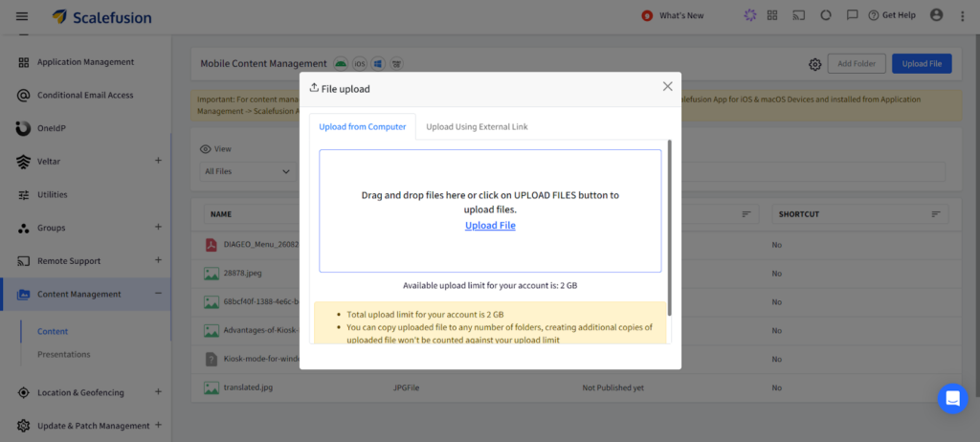The width and height of the screenshot is (980, 442).
Task: Click the purple swirl icon in header
Action: [x=750, y=15]
